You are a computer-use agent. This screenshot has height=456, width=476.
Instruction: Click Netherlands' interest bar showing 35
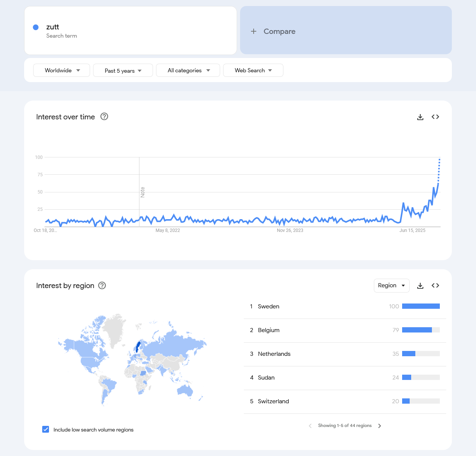[421, 354]
